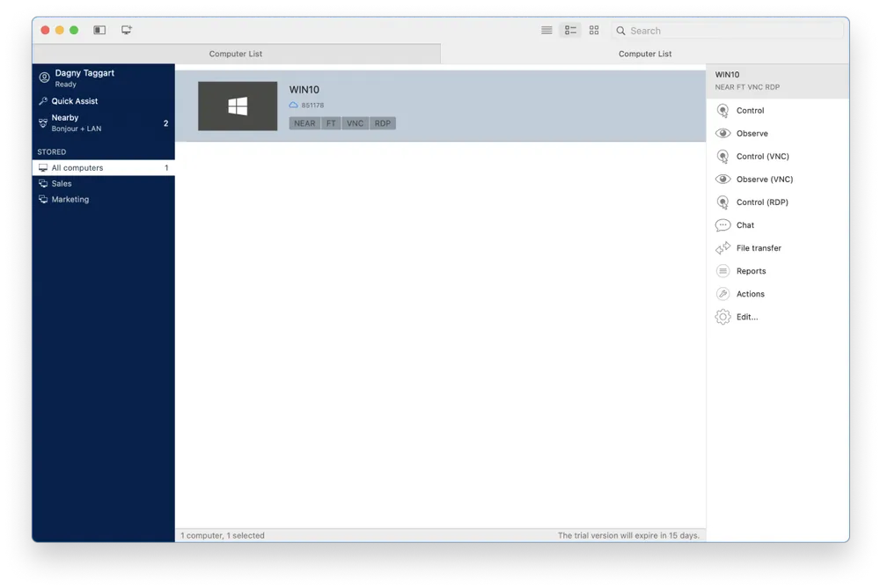Click the Chat speech bubble icon
Viewport: 880px width, 588px height.
pos(722,225)
